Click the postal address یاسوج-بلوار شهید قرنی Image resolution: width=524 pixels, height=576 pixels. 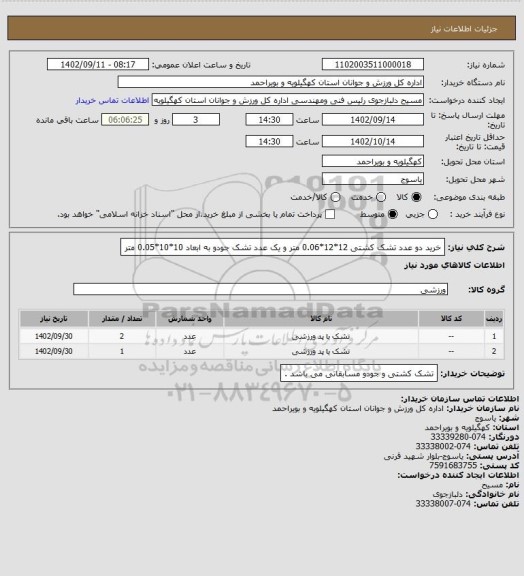(x=424, y=456)
